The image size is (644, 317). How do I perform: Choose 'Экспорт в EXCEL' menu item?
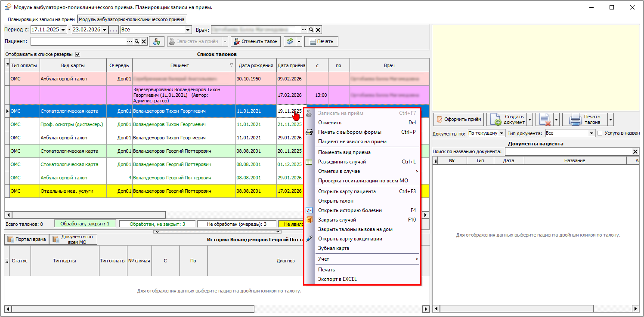(x=337, y=279)
